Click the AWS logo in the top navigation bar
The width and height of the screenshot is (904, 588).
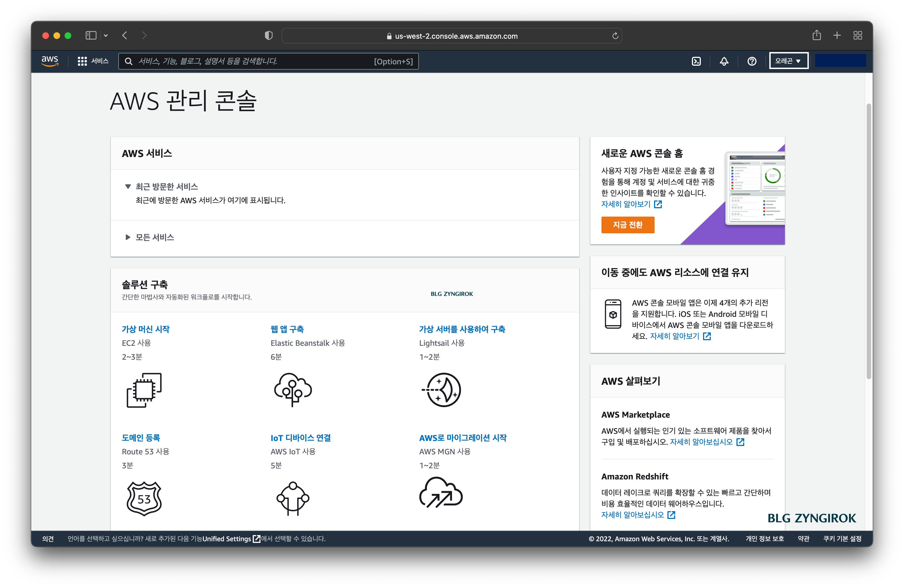49,61
